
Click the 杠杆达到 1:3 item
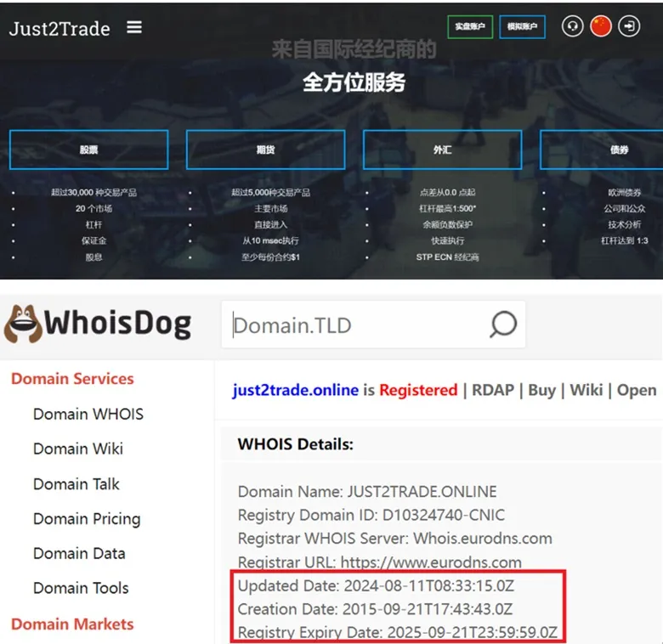tap(625, 241)
